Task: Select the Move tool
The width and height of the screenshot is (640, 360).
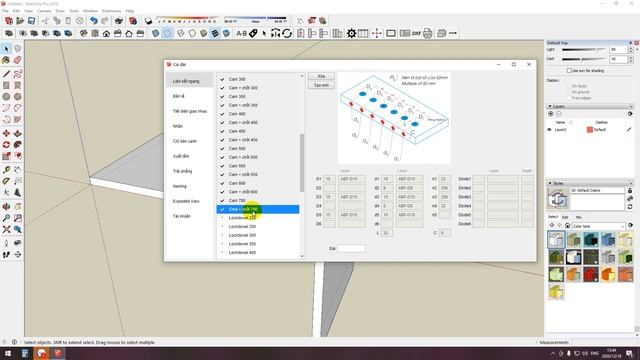Action: (x=6, y=133)
